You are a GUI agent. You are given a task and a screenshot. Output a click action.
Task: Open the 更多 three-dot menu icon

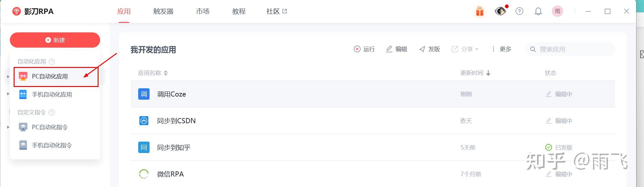tap(493, 49)
